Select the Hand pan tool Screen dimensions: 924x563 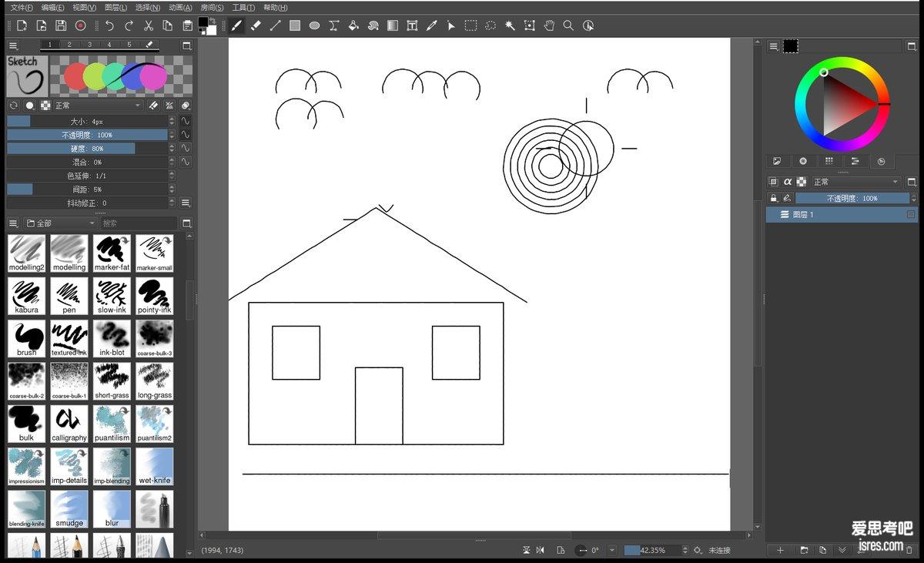click(549, 25)
